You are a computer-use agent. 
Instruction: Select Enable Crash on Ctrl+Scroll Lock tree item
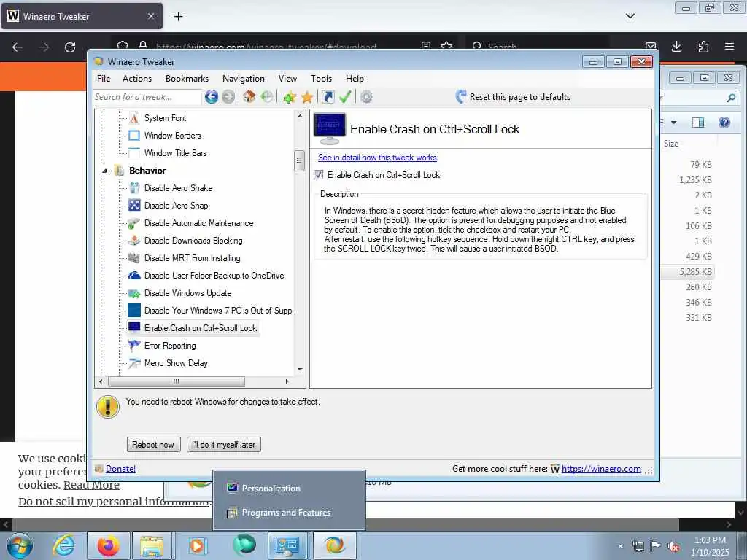point(200,328)
